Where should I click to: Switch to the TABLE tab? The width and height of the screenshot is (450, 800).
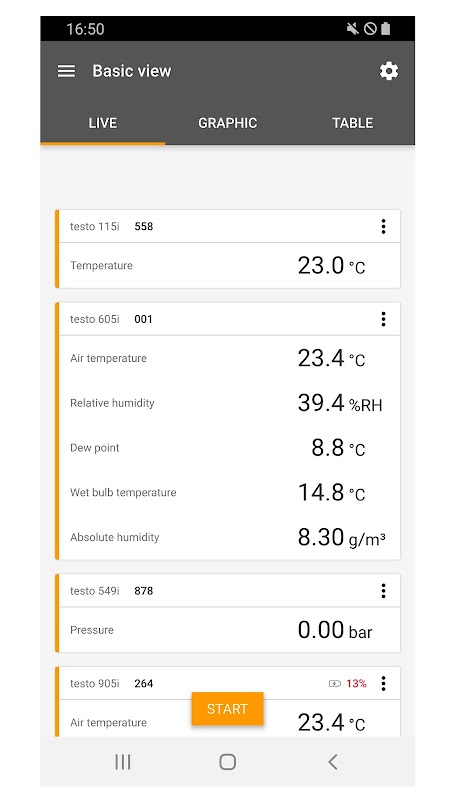click(x=353, y=123)
